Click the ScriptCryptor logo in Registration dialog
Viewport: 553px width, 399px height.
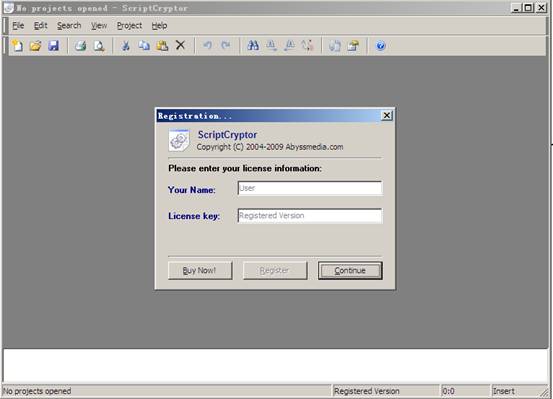179,140
